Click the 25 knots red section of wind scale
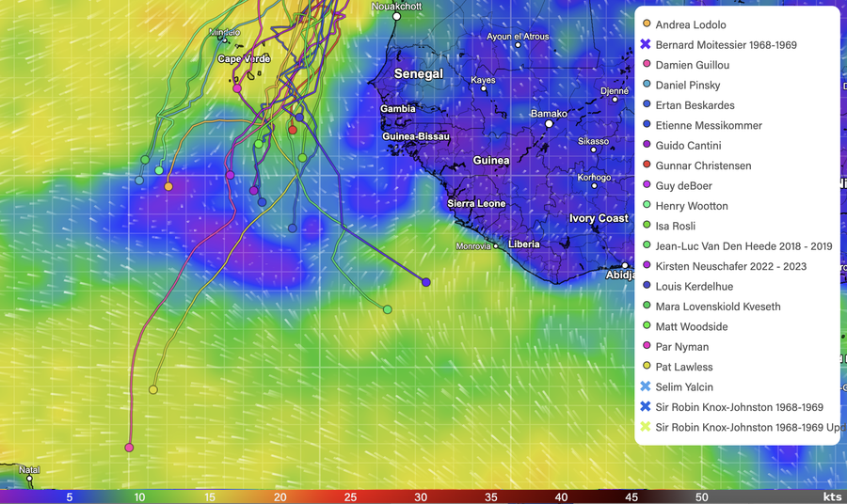The width and height of the screenshot is (847, 504). pyautogui.click(x=350, y=497)
